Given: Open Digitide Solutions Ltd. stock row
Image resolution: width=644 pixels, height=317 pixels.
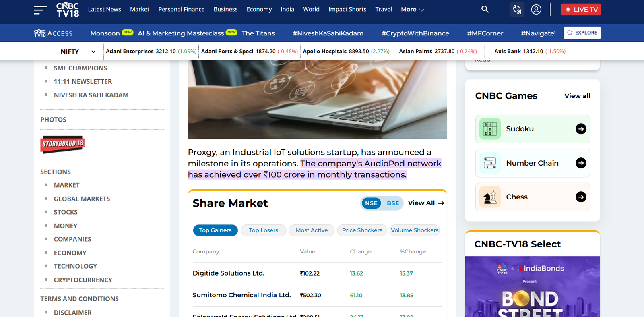Looking at the screenshot, I should click(x=317, y=273).
